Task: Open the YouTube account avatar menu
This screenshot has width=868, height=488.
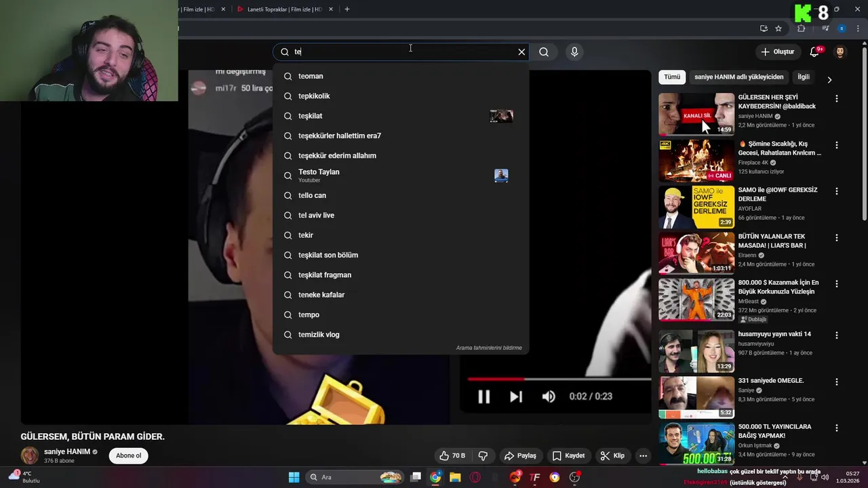Action: point(840,52)
